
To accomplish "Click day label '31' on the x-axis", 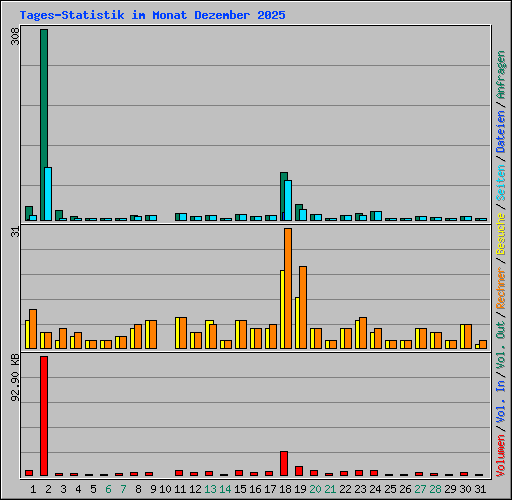I will [x=480, y=489].
